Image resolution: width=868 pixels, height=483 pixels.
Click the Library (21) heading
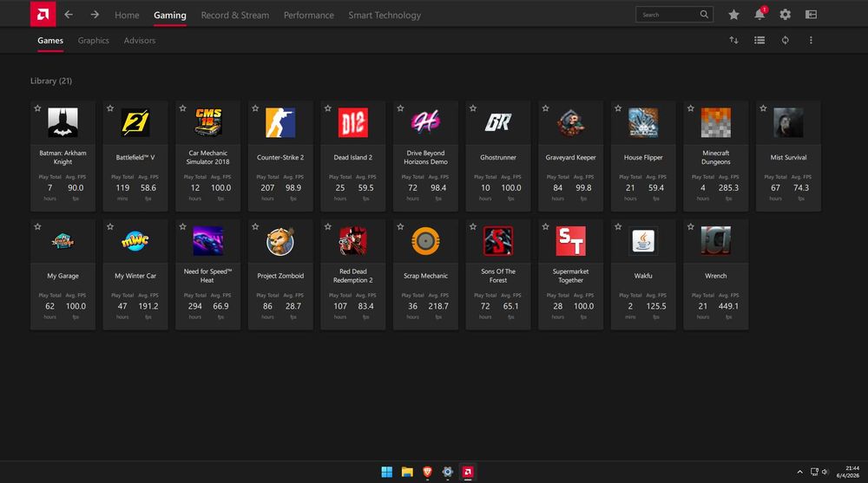pyautogui.click(x=51, y=81)
